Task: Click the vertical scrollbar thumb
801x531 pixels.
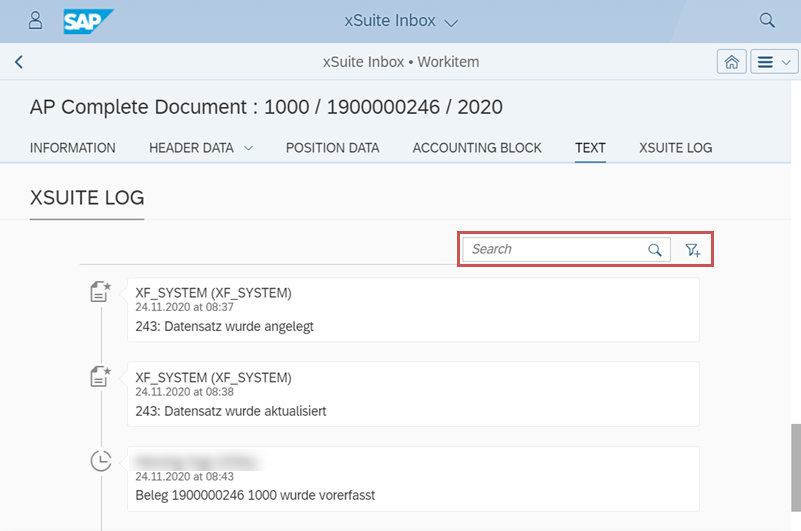Action: [796, 467]
